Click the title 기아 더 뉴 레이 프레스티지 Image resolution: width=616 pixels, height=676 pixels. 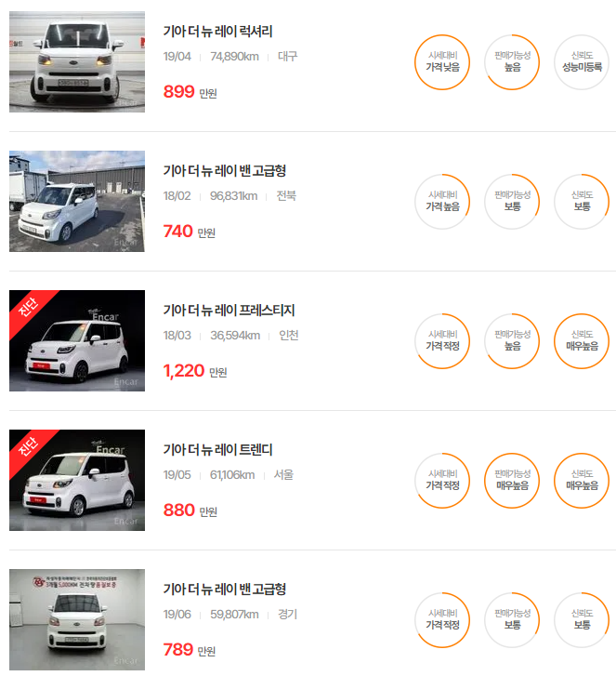229,311
